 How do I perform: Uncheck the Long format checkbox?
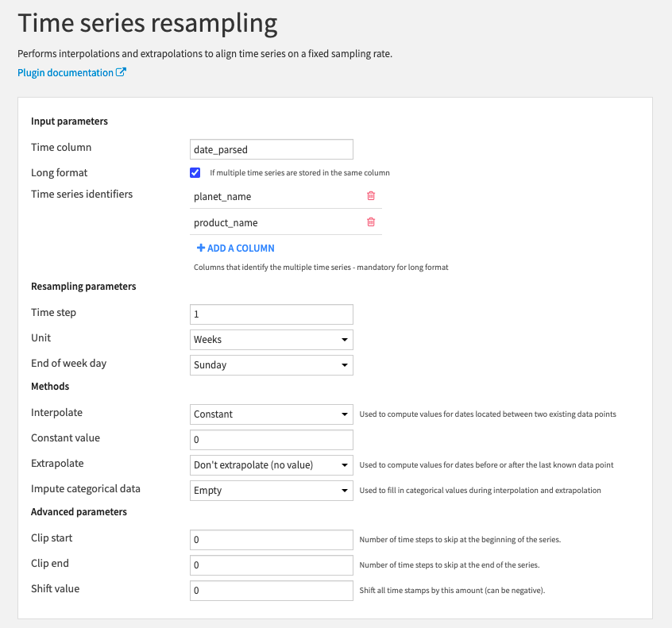195,172
